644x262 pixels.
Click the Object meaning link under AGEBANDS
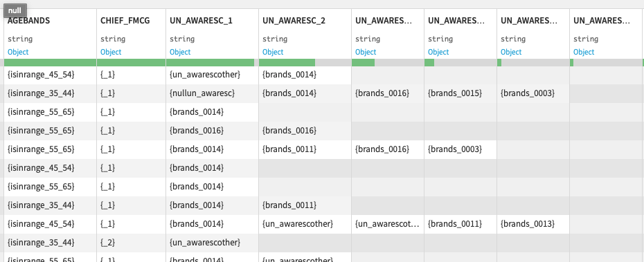pyautogui.click(x=18, y=52)
